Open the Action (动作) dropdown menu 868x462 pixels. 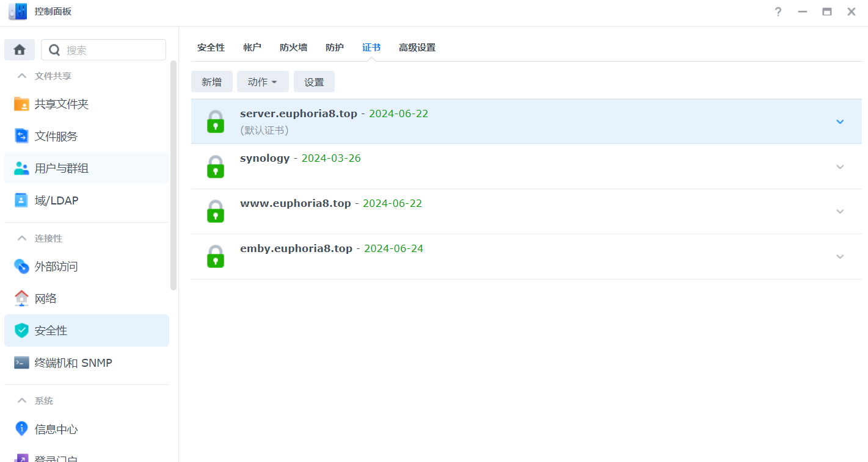[263, 82]
